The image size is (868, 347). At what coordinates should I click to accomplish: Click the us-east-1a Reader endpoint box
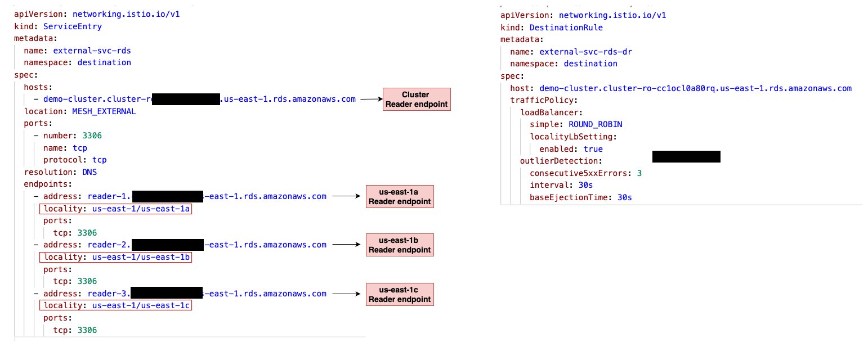[x=400, y=196]
